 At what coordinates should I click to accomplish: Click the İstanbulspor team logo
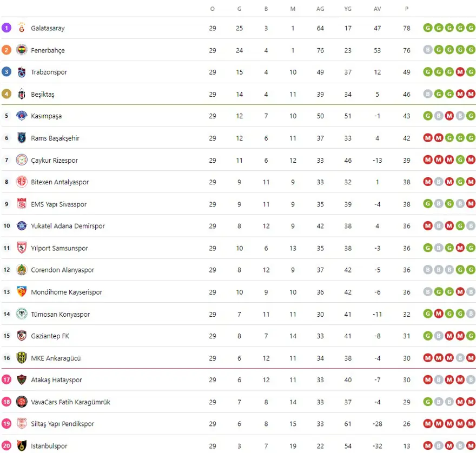[22, 446]
